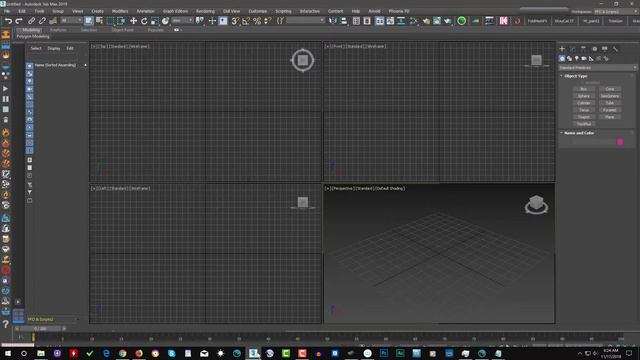Image resolution: width=640 pixels, height=360 pixels.
Task: Create a Box primitive
Action: (584, 89)
